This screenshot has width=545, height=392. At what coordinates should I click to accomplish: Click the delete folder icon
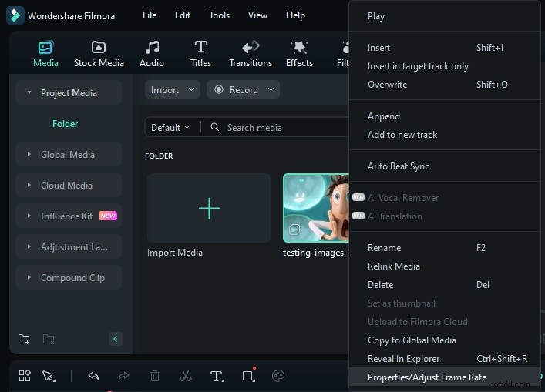pyautogui.click(x=49, y=339)
